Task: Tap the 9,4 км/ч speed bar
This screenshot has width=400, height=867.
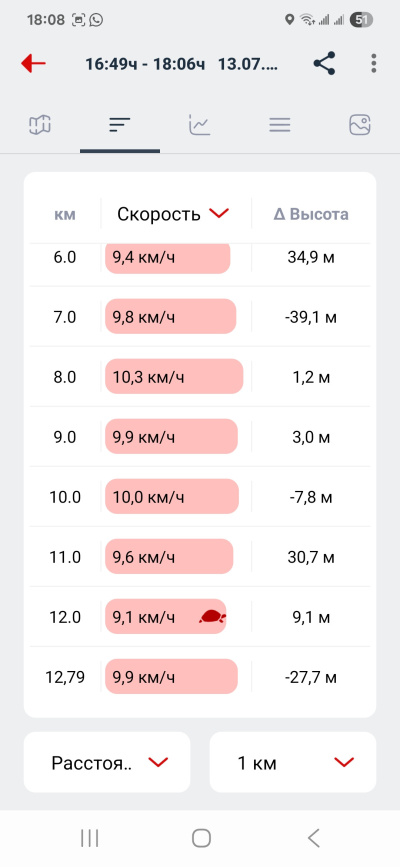Action: click(x=168, y=258)
